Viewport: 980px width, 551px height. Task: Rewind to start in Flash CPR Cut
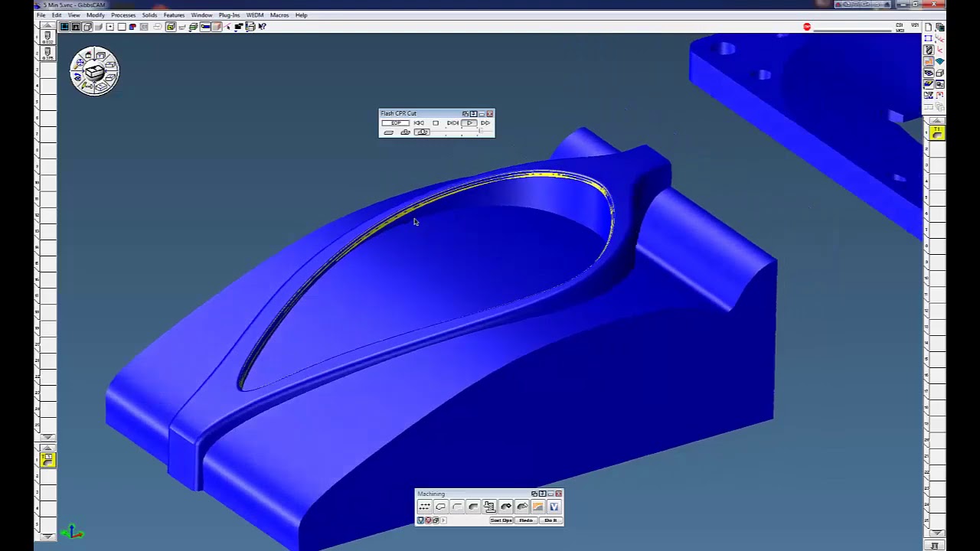419,123
